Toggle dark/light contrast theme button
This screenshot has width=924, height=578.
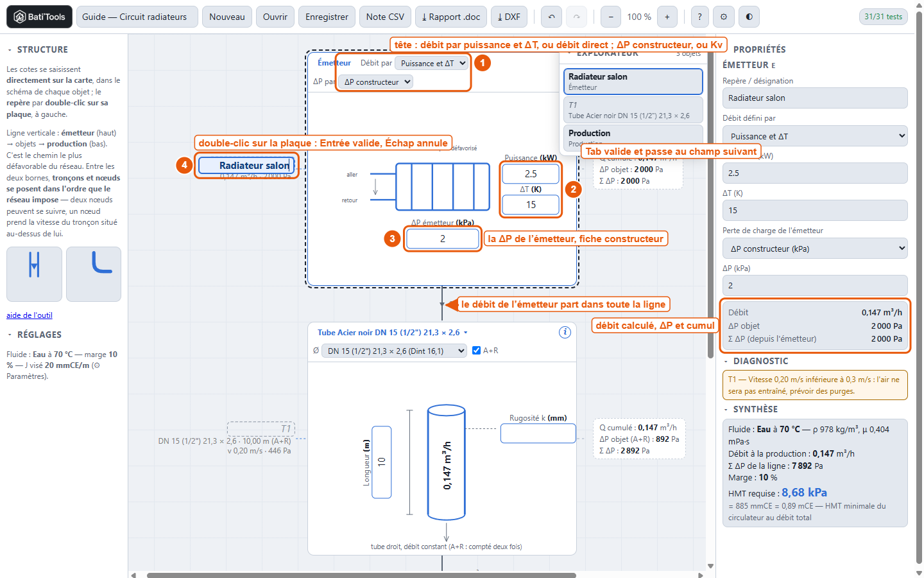pyautogui.click(x=749, y=17)
